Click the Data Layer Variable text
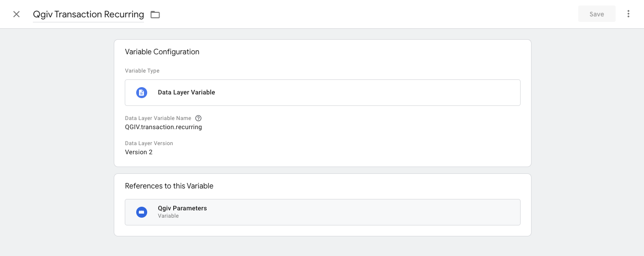The height and width of the screenshot is (256, 644). (x=186, y=93)
